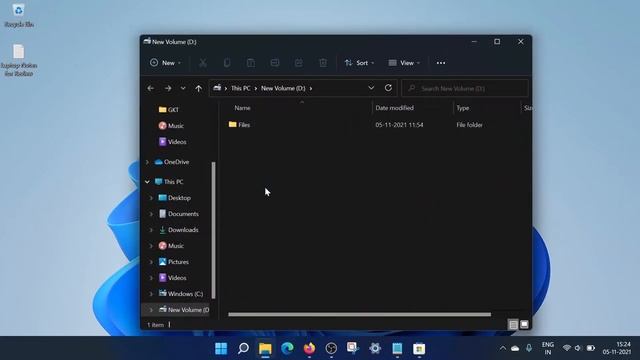The width and height of the screenshot is (640, 360).
Task: Open the Sort options dropdown
Action: 359,63
